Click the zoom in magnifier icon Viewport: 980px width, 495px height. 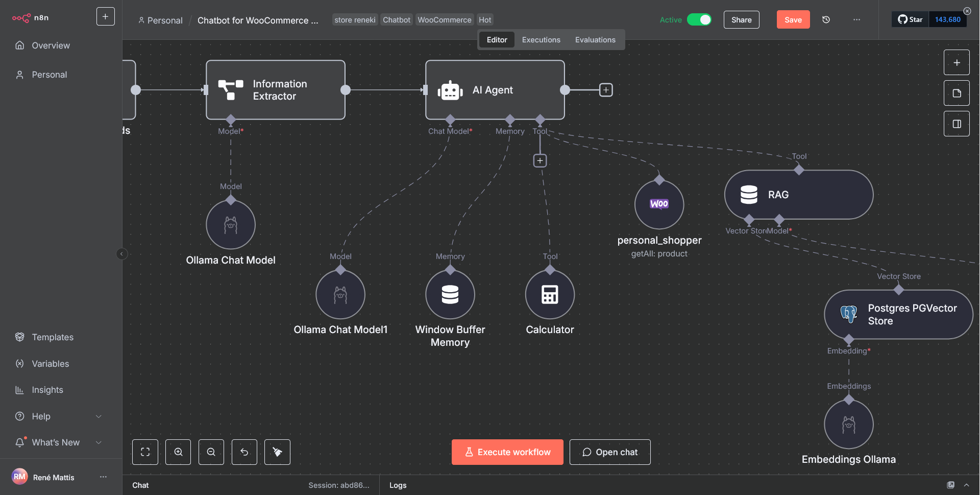(178, 452)
